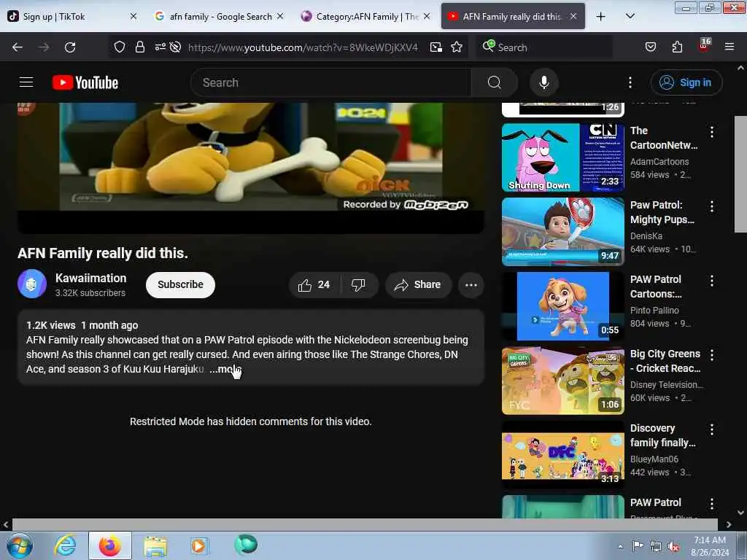The image size is (747, 560).
Task: Open the Firefox extensions puzzle icon
Action: 677,47
